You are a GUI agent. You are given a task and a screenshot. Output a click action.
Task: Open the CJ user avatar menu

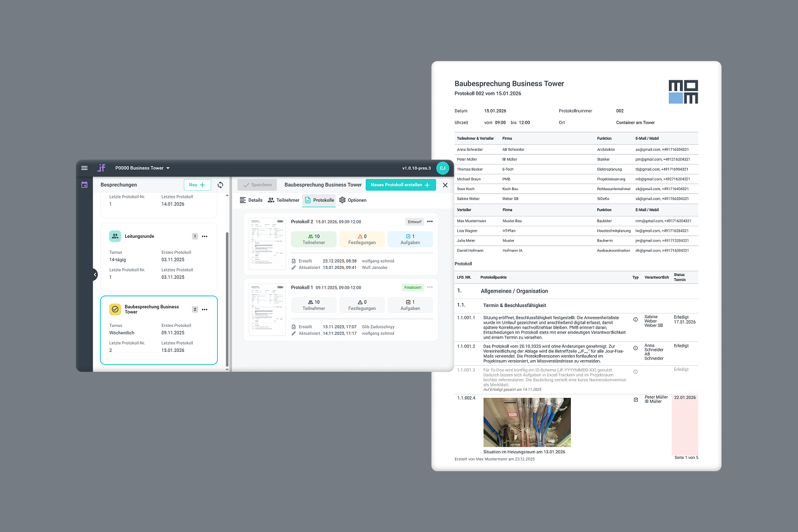[x=442, y=168]
